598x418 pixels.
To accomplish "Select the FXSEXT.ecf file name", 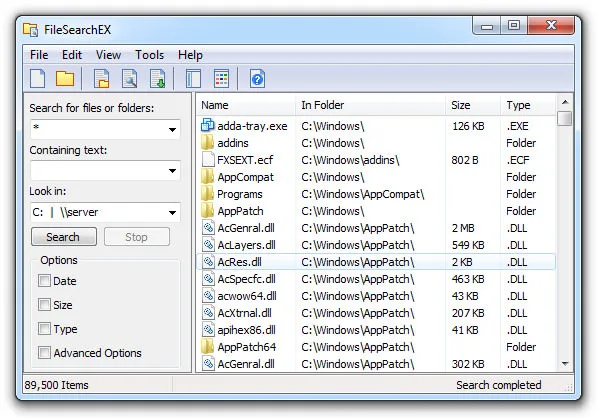I will coord(245,160).
